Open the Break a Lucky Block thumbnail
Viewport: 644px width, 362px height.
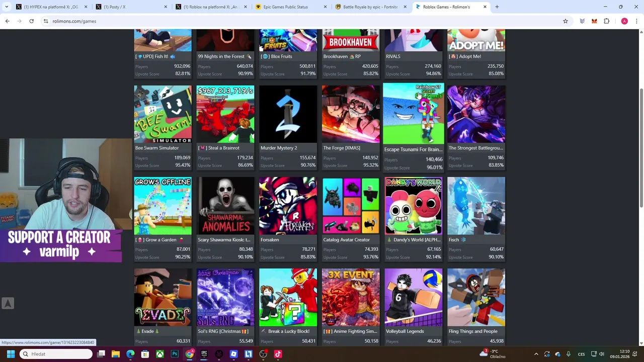[x=288, y=297]
